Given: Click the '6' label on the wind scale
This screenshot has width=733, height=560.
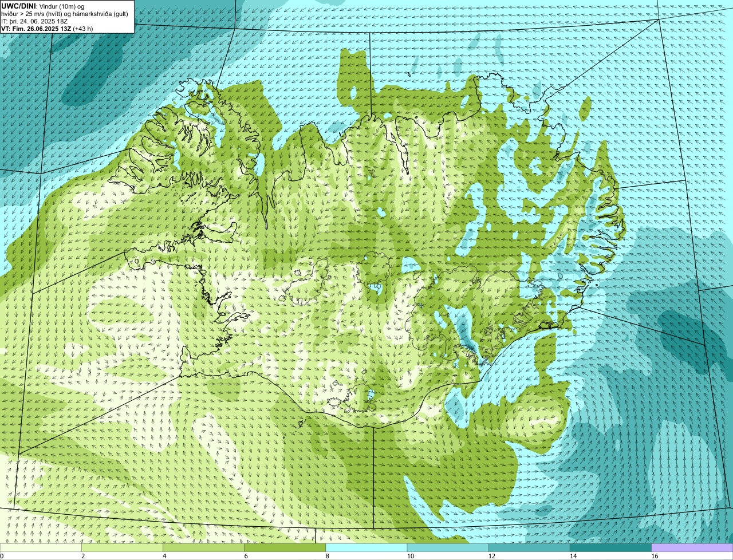Looking at the screenshot, I should [x=246, y=556].
